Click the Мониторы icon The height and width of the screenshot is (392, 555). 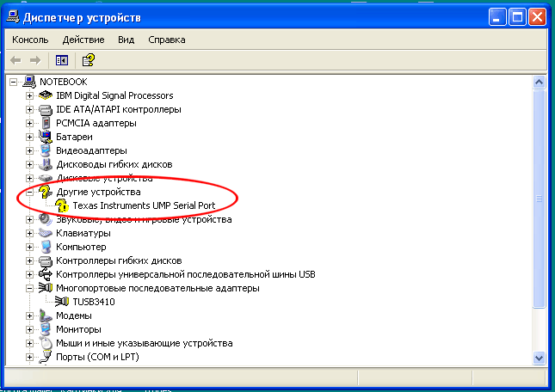46,329
